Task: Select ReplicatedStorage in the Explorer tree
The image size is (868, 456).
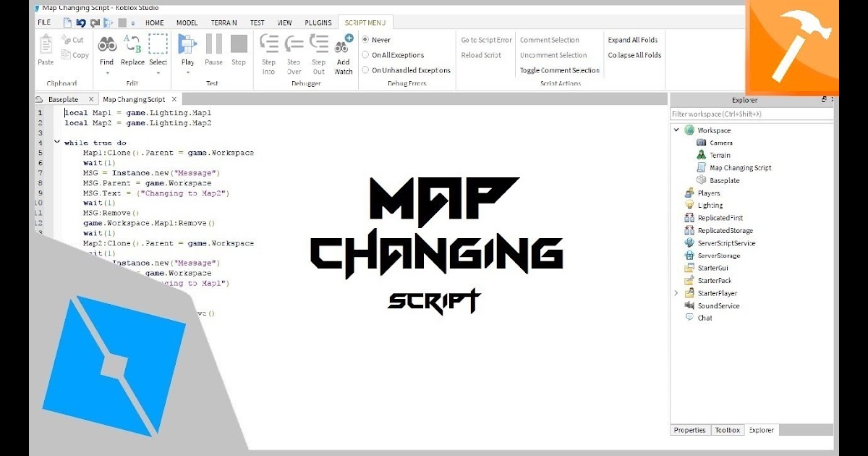Action: coord(725,230)
